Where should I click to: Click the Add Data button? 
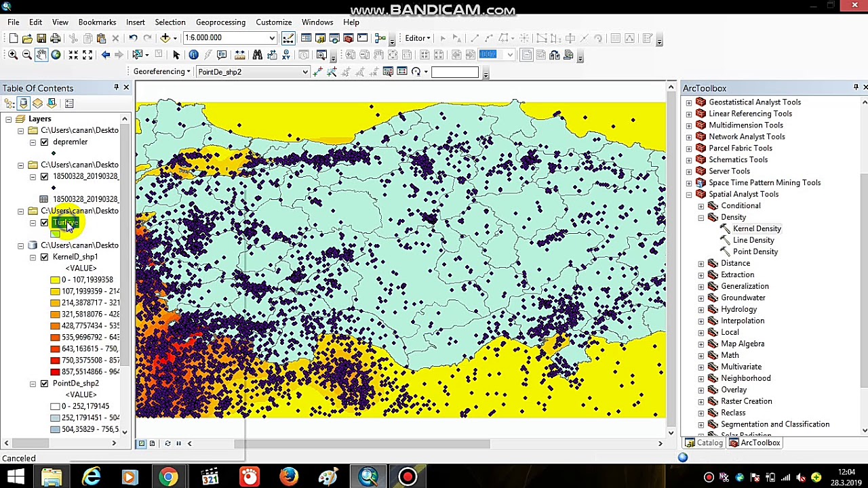[165, 38]
